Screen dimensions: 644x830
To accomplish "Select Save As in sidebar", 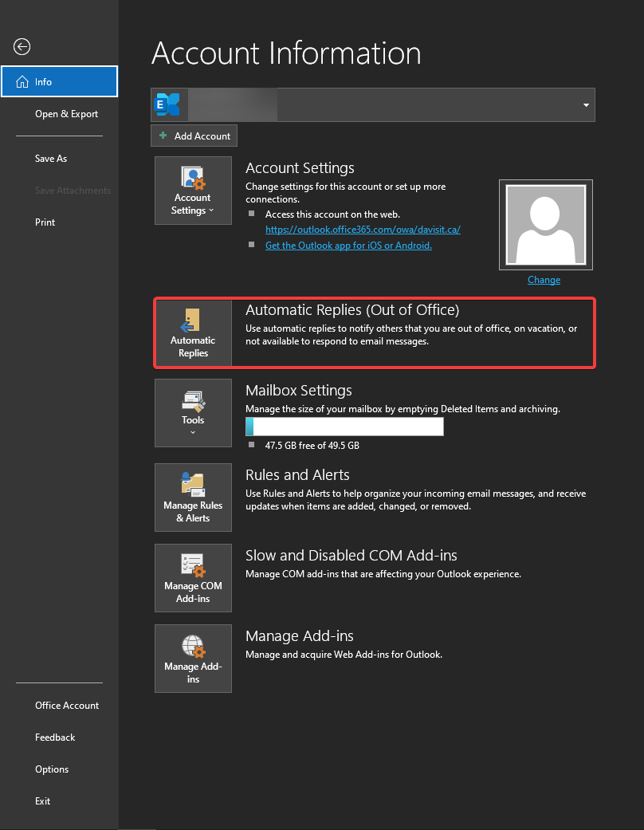I will point(51,159).
